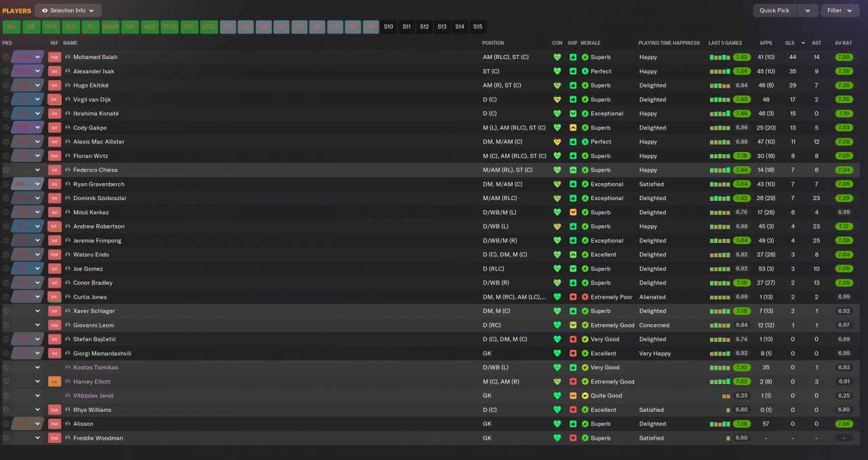Click the 7.80 average rating badge
The height and width of the screenshot is (460, 868).
[x=844, y=57]
